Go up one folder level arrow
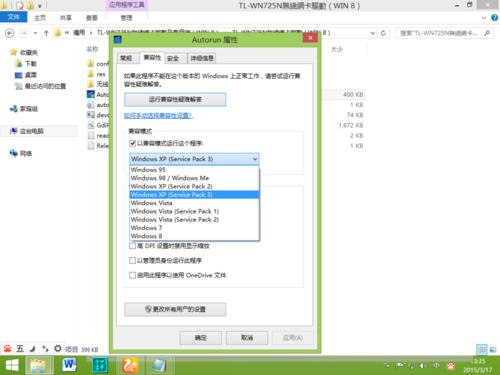 point(46,33)
